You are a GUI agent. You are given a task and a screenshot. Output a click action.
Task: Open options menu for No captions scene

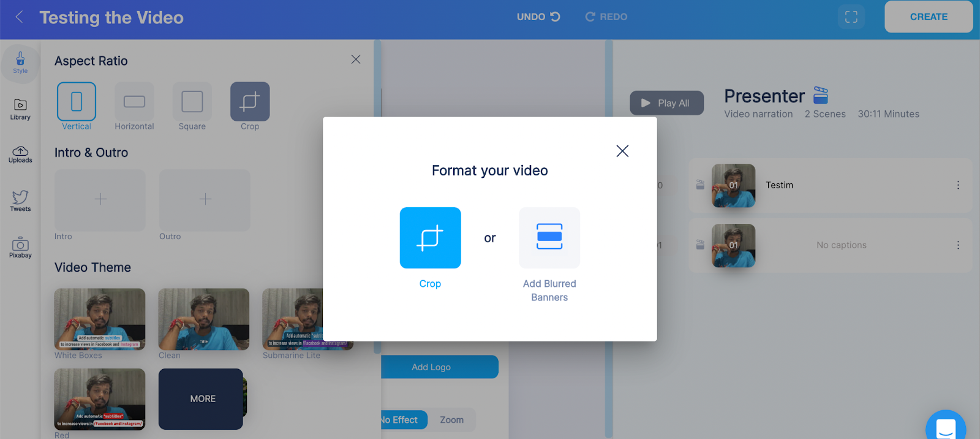[958, 245]
